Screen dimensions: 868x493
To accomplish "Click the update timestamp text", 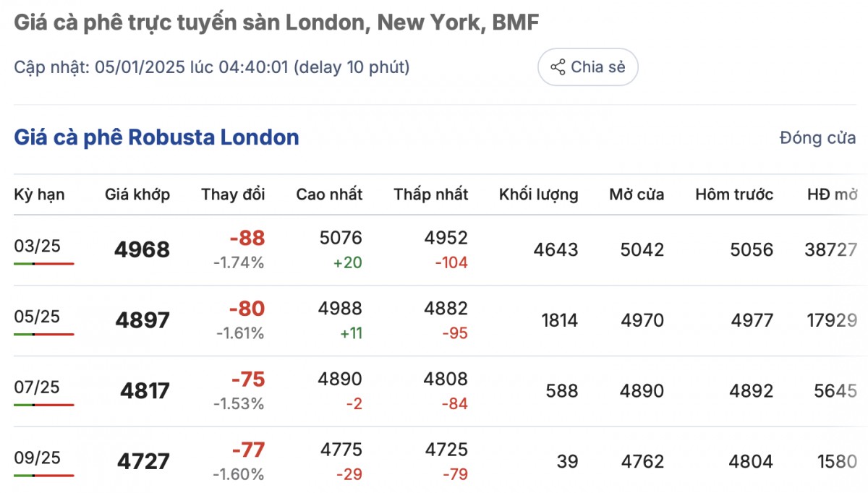I will tap(212, 67).
